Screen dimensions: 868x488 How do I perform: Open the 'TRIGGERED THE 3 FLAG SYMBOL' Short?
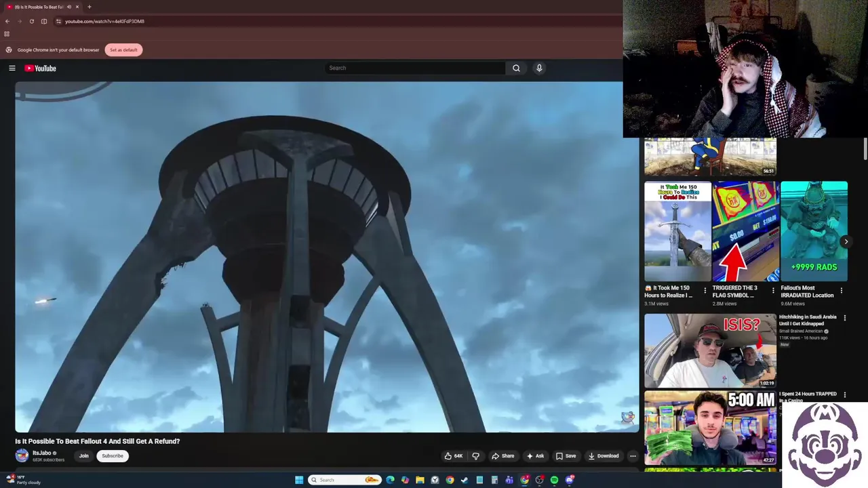(745, 231)
